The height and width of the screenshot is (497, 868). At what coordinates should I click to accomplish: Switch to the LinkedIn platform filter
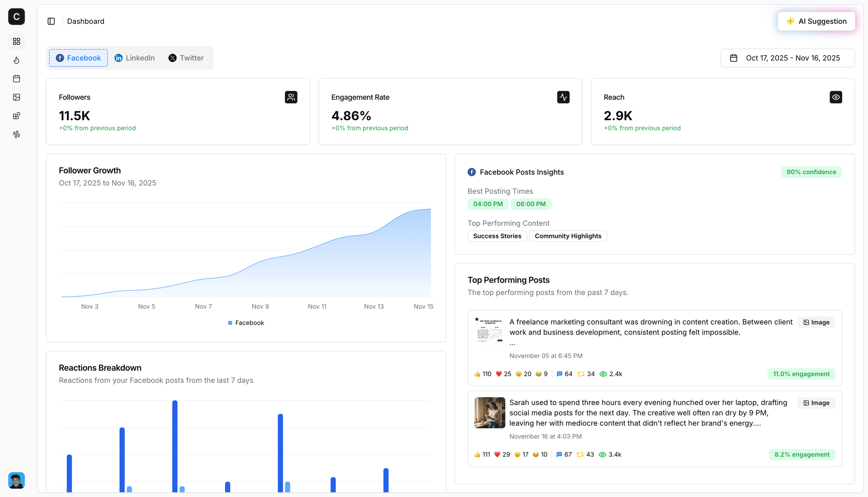(135, 58)
